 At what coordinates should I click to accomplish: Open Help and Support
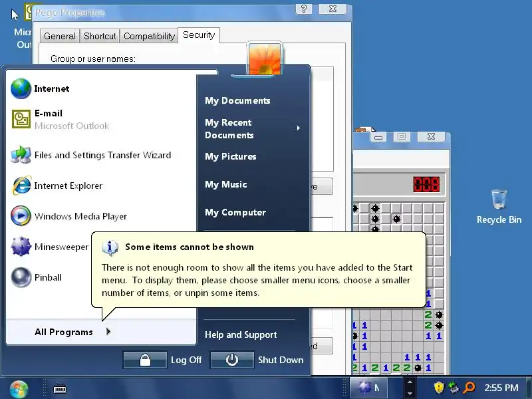pyautogui.click(x=241, y=335)
